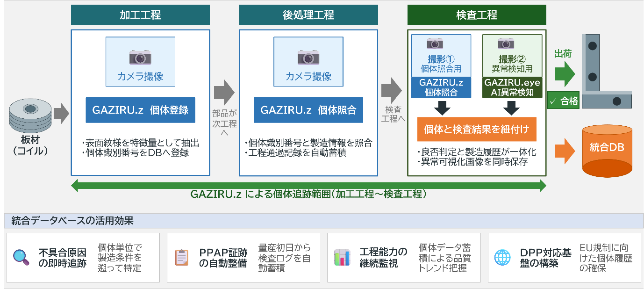Click the globe icon beside DPP対応基盤の構築
This screenshot has height=289, width=644.
point(503,258)
